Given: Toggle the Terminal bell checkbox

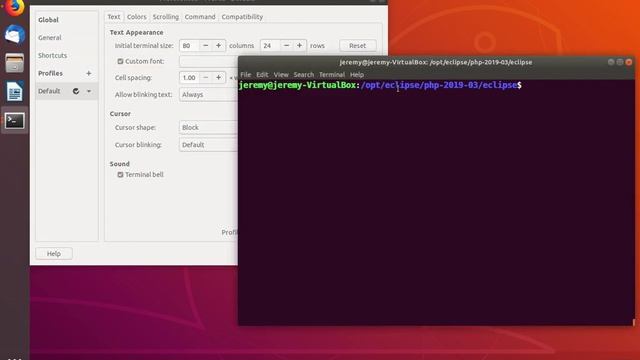Looking at the screenshot, I should (120, 175).
